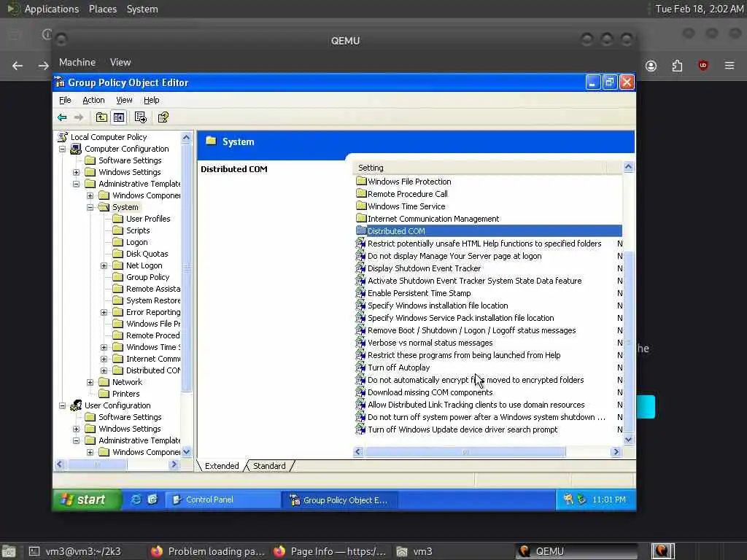Viewport: 747px width, 560px height.
Task: Click the Forward arrow toolbar icon
Action: pos(79,117)
